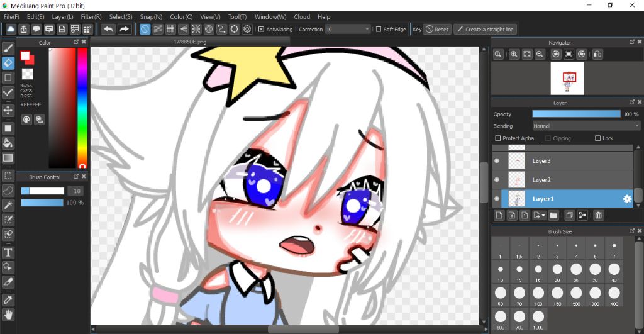
Task: Delete layer with the trash icon
Action: coord(599,215)
